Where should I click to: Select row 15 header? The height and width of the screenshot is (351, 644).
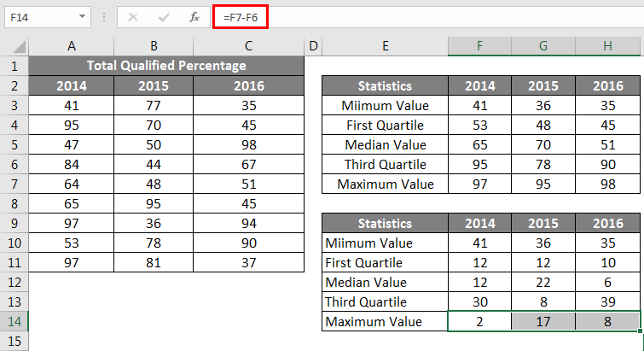click(x=15, y=341)
